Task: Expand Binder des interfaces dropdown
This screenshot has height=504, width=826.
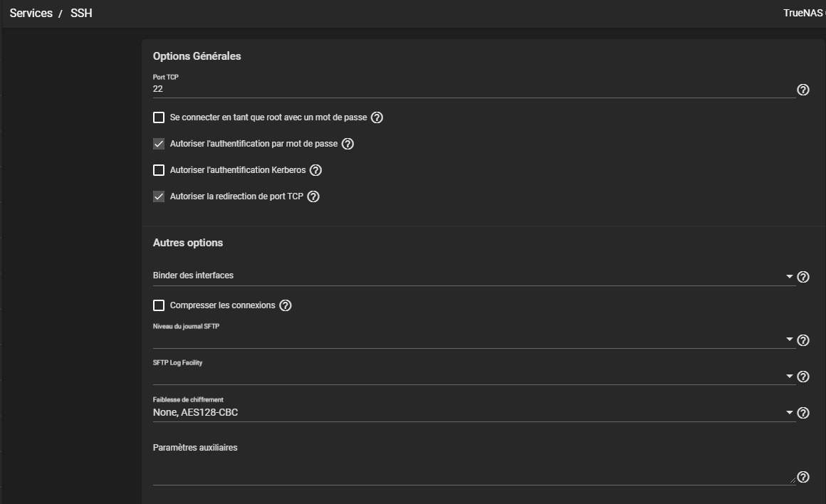Action: 789,276
